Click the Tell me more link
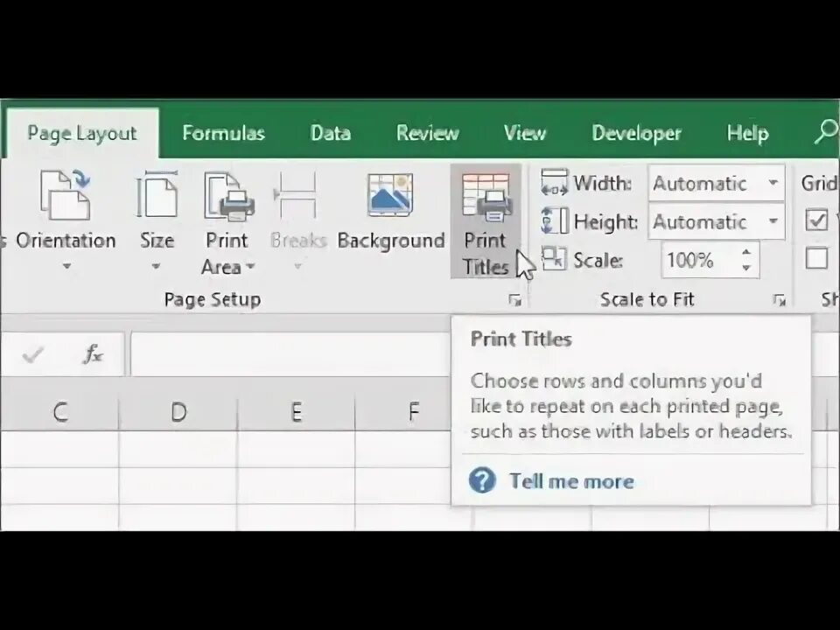The width and height of the screenshot is (840, 630). 571,481
